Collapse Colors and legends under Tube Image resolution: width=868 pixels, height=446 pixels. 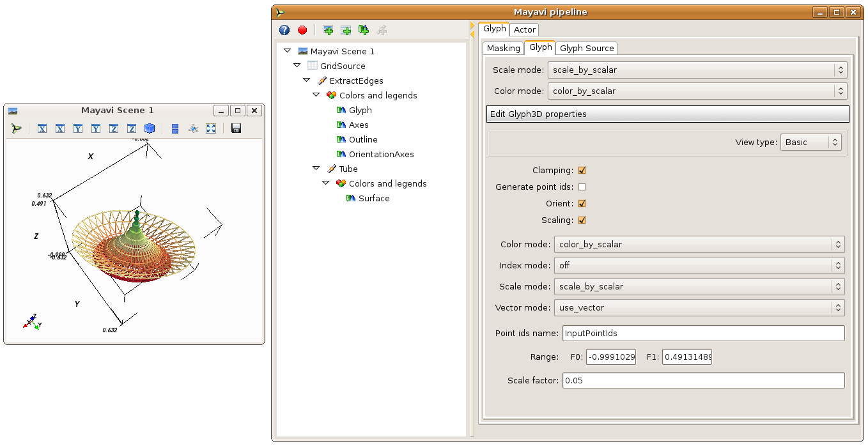pos(325,183)
